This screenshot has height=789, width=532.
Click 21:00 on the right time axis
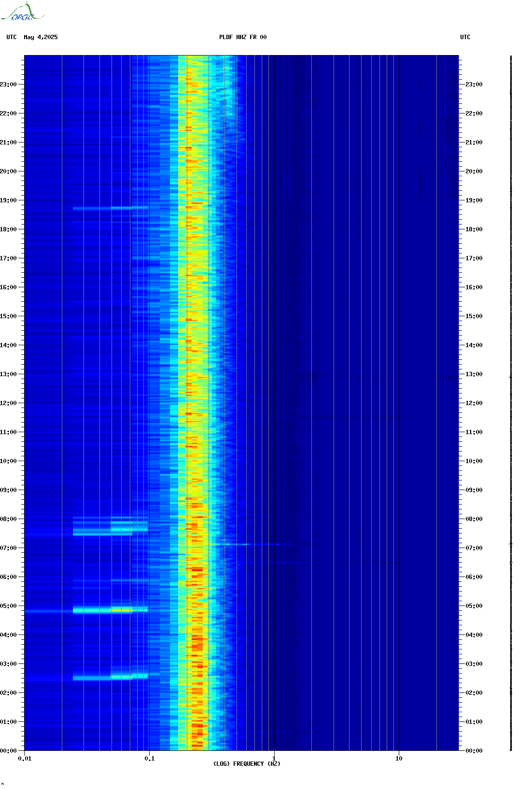coord(474,142)
